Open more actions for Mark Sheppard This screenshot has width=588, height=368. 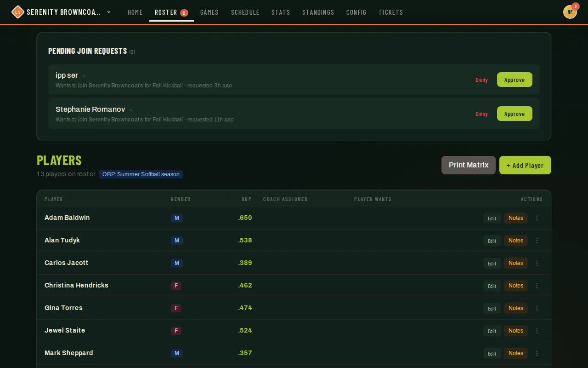pos(537,353)
